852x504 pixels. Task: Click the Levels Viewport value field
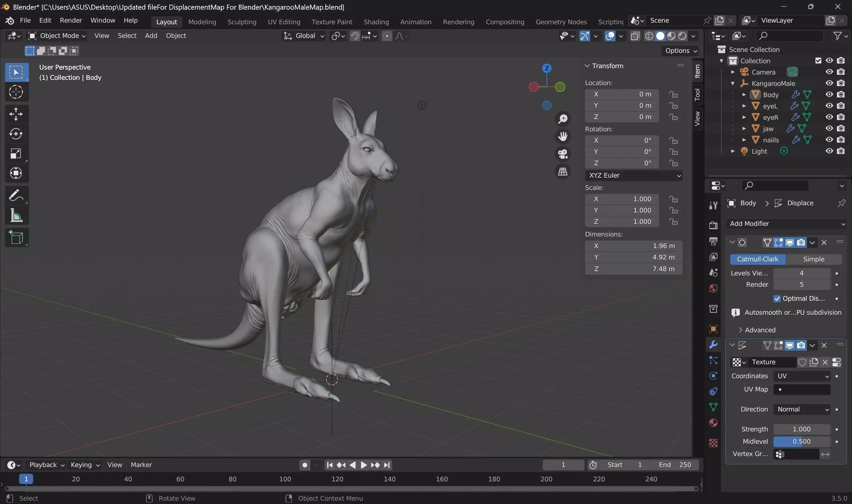coord(802,273)
